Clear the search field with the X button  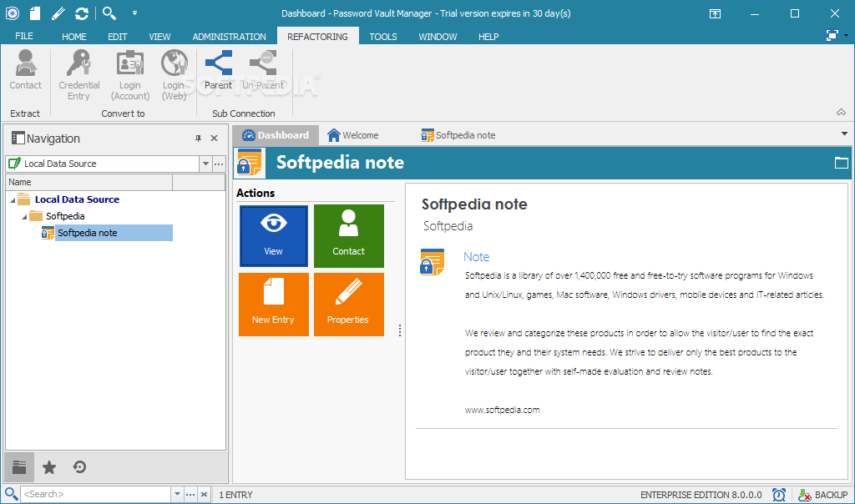tap(204, 494)
